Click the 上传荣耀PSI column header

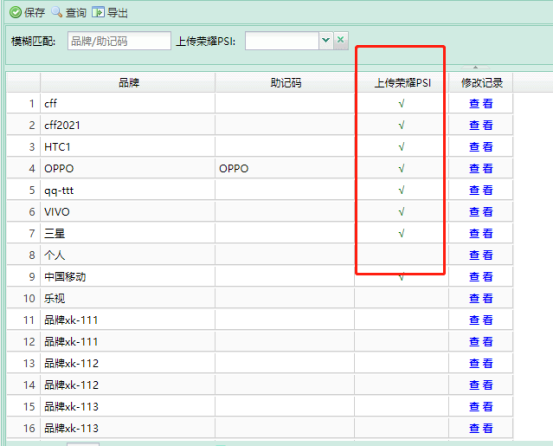(402, 83)
